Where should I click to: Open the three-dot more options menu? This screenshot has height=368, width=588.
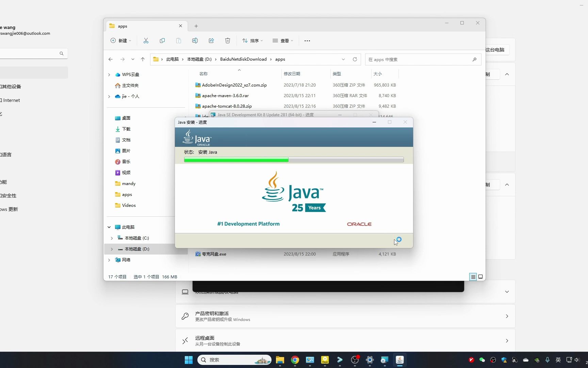[x=307, y=41]
